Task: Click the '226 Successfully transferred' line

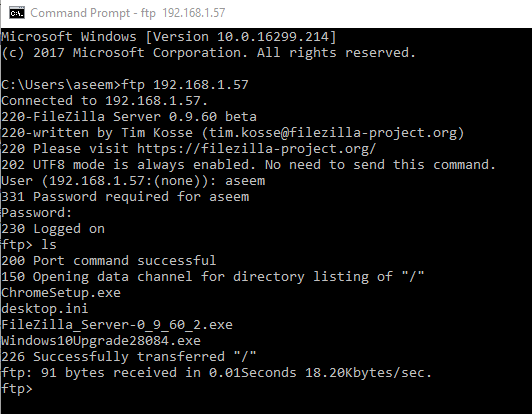Action: click(129, 357)
